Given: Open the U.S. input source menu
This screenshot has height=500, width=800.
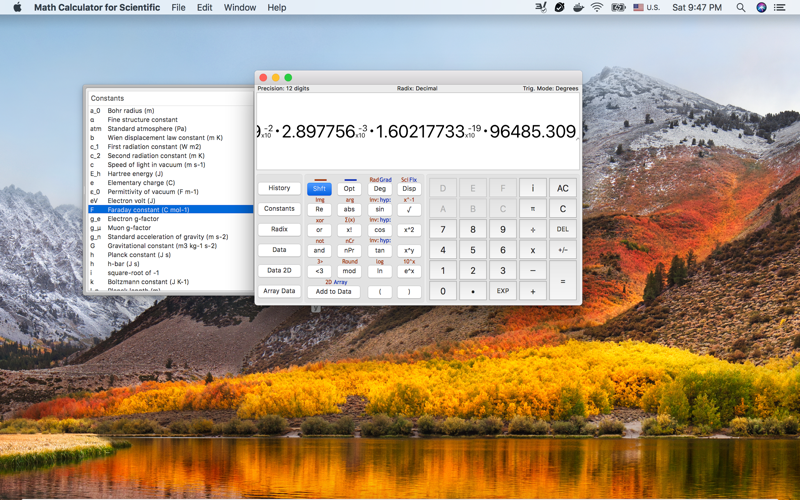Looking at the screenshot, I should pyautogui.click(x=647, y=7).
